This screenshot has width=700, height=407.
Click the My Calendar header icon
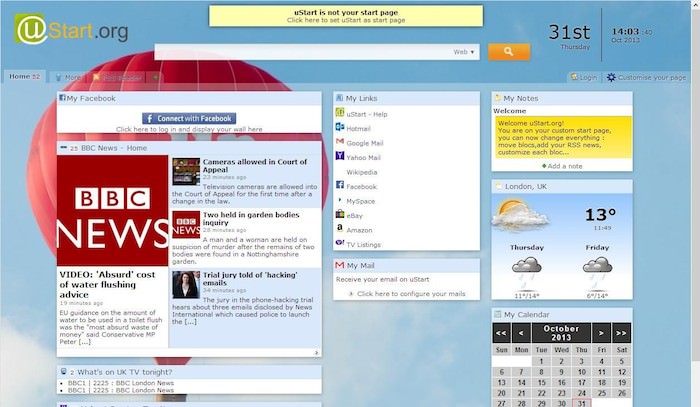coord(498,314)
